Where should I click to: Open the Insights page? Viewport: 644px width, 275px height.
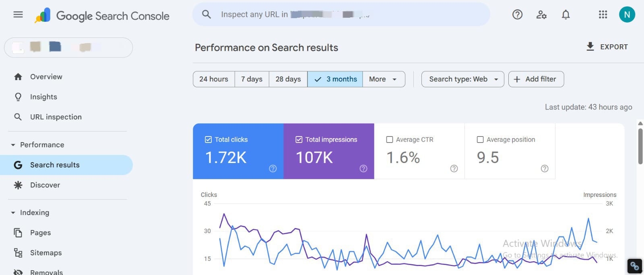[x=43, y=97]
